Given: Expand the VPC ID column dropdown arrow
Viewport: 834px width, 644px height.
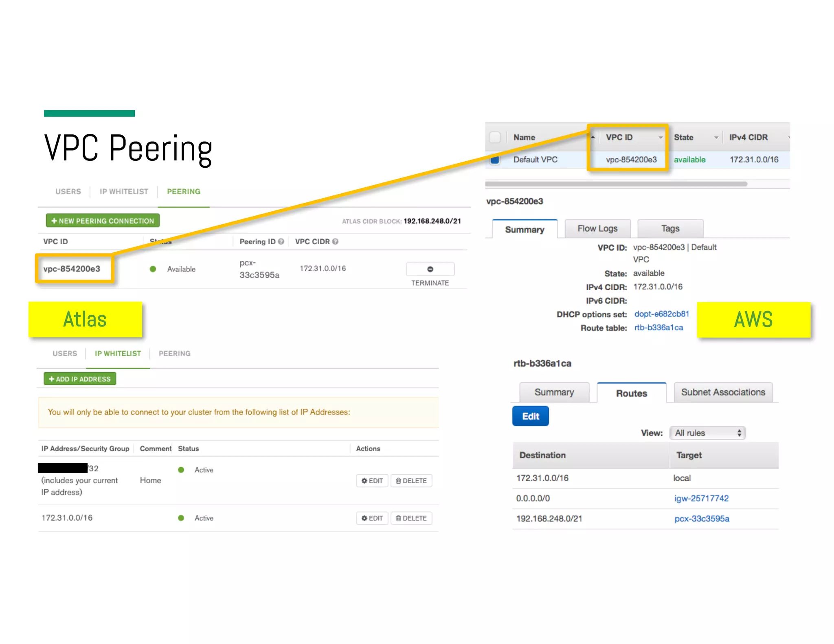Looking at the screenshot, I should 660,138.
